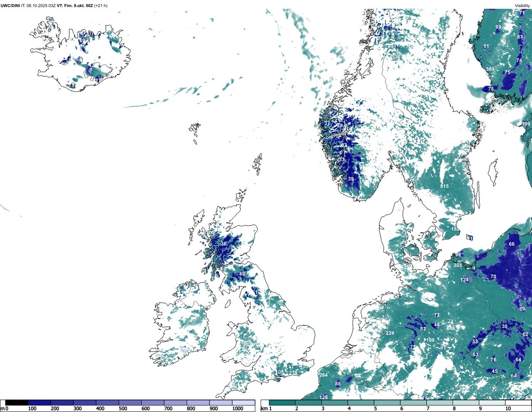The width and height of the screenshot is (532, 412).
Task: Click the map value '264' in northern France
Action: 323,375
